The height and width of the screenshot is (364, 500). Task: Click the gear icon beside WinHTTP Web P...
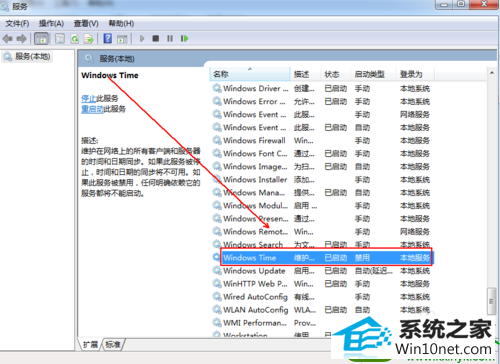217,283
